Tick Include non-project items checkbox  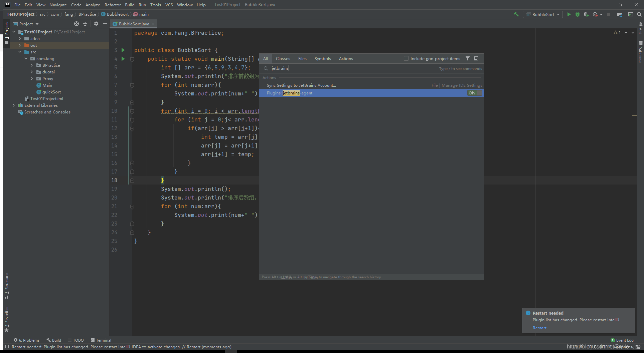tap(406, 58)
